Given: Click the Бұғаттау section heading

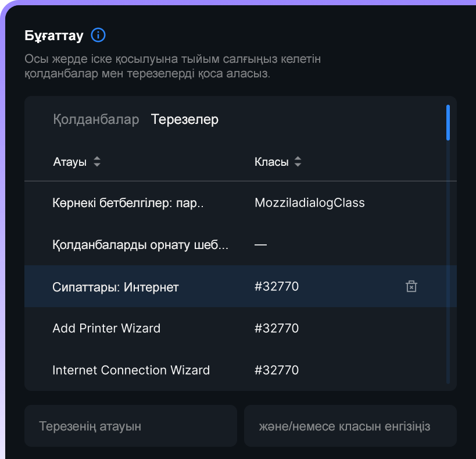Looking at the screenshot, I should pyautogui.click(x=54, y=35).
